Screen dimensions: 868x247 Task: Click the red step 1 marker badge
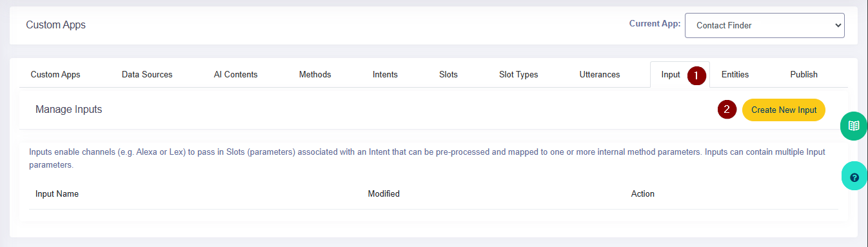click(x=696, y=75)
